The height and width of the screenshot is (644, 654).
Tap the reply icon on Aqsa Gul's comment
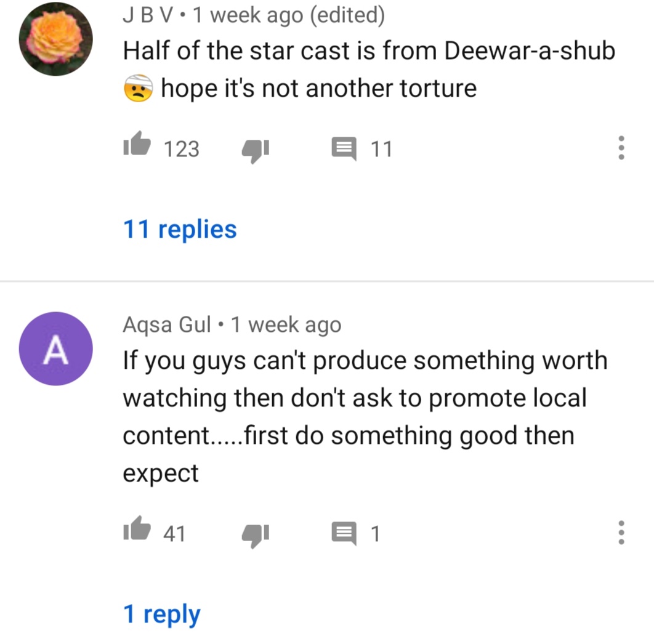(x=344, y=533)
